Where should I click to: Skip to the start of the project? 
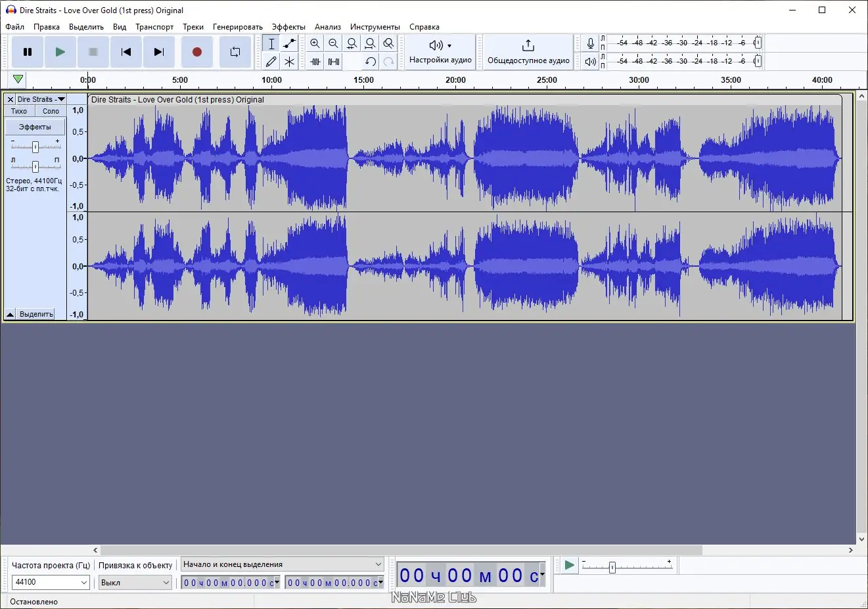pos(126,52)
